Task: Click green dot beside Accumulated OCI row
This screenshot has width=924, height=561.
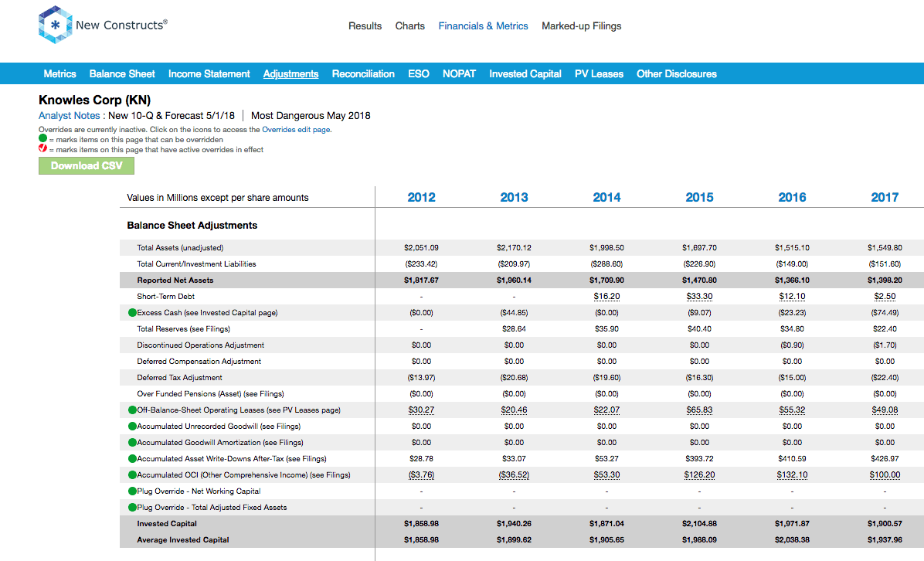Action: coord(133,474)
